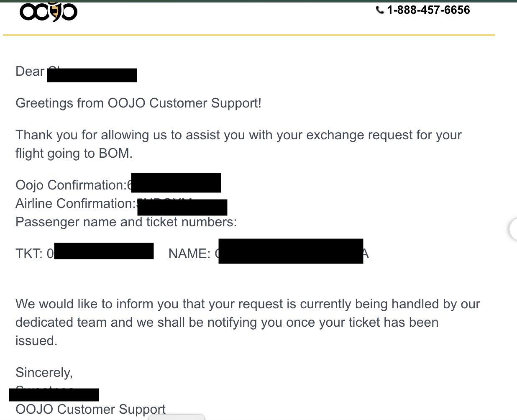Click the "Greetings from OOJO Customer Support!" line

pos(138,103)
